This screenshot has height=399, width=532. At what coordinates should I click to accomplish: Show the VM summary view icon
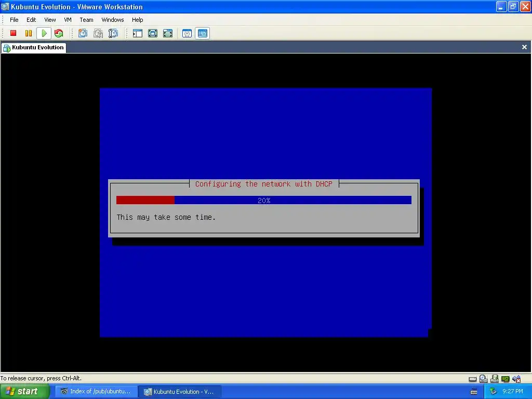tap(187, 33)
